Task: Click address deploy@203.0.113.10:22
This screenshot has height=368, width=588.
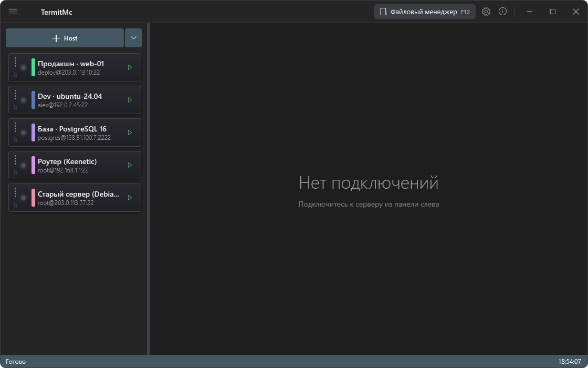Action: click(x=69, y=73)
